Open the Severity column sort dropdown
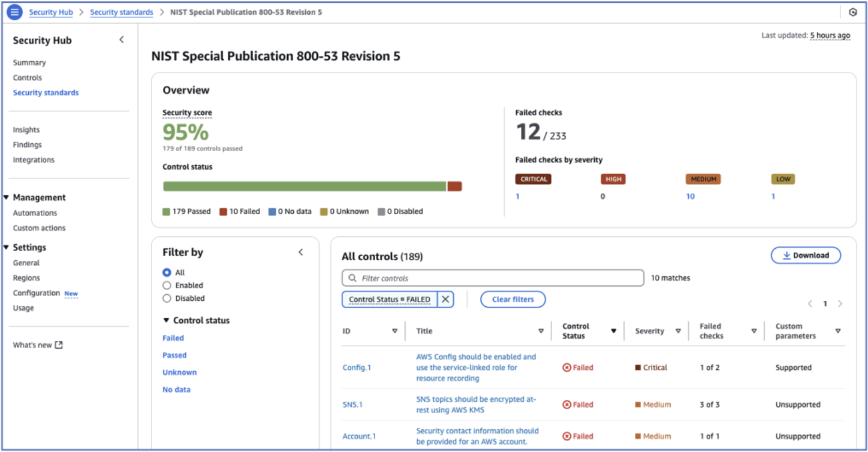The image size is (868, 452). tap(678, 330)
